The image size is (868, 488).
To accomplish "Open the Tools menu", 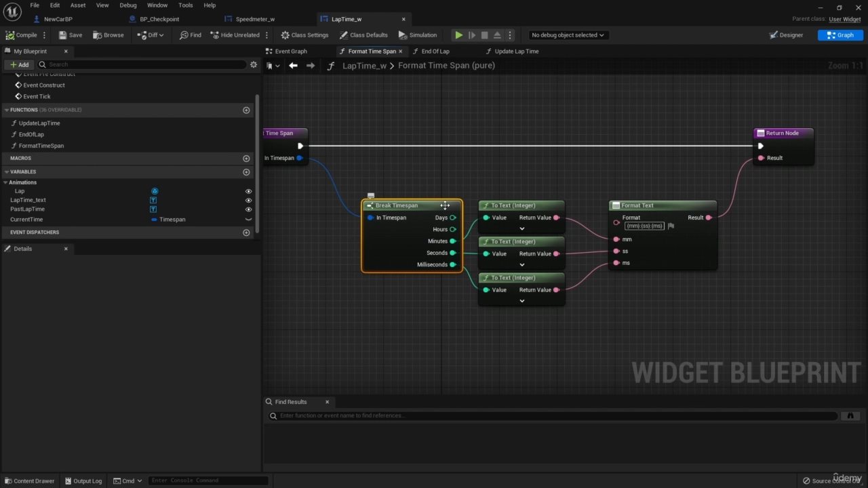I will pos(185,5).
